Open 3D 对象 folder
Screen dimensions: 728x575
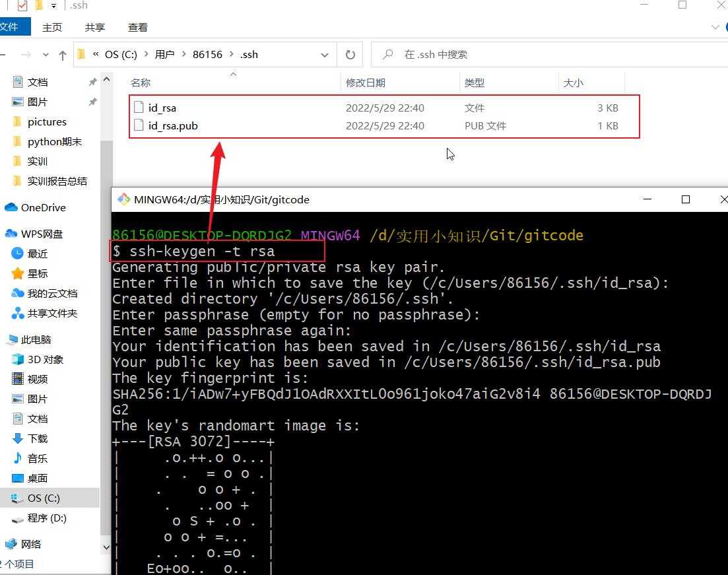click(x=46, y=360)
